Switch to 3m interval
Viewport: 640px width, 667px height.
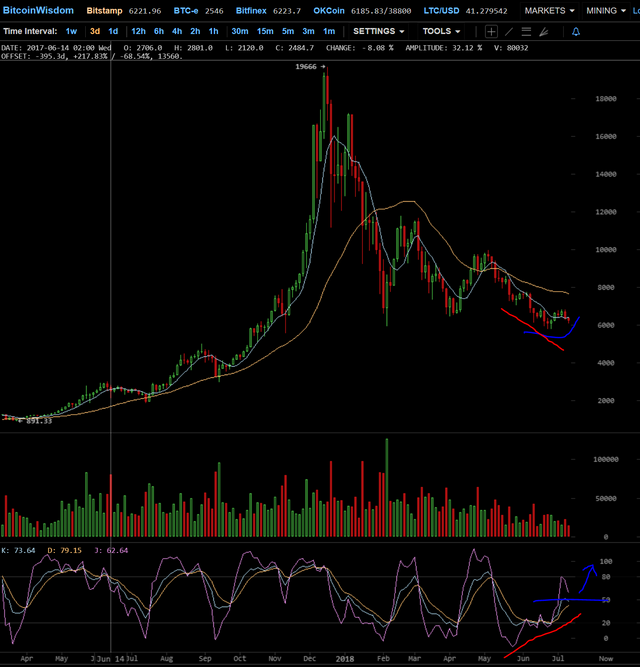coord(308,31)
